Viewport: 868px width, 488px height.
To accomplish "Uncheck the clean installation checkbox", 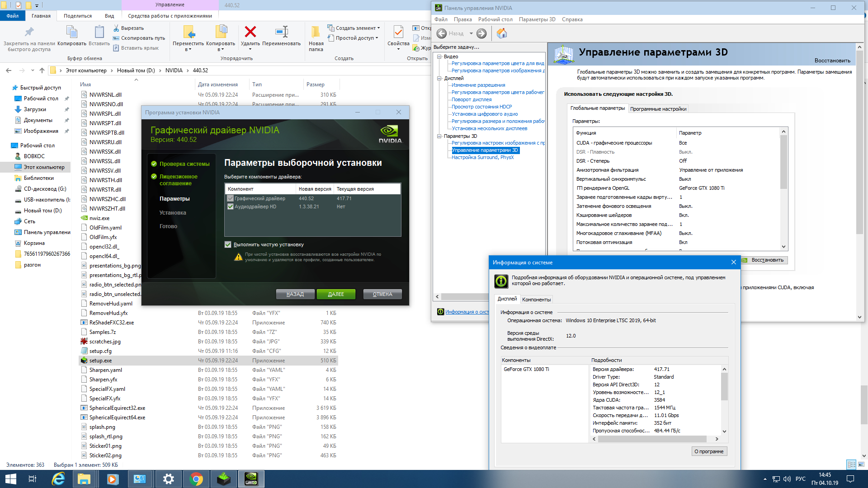I will (228, 244).
